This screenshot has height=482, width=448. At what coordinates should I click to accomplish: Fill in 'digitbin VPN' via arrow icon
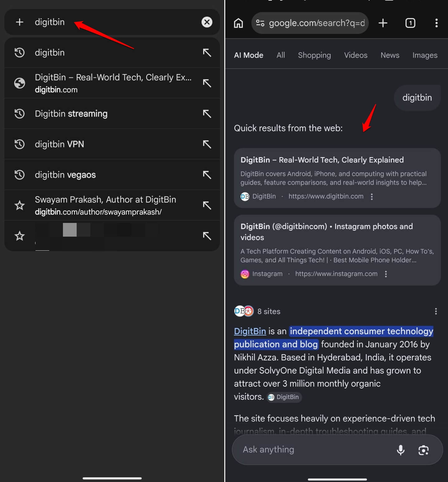pyautogui.click(x=207, y=144)
